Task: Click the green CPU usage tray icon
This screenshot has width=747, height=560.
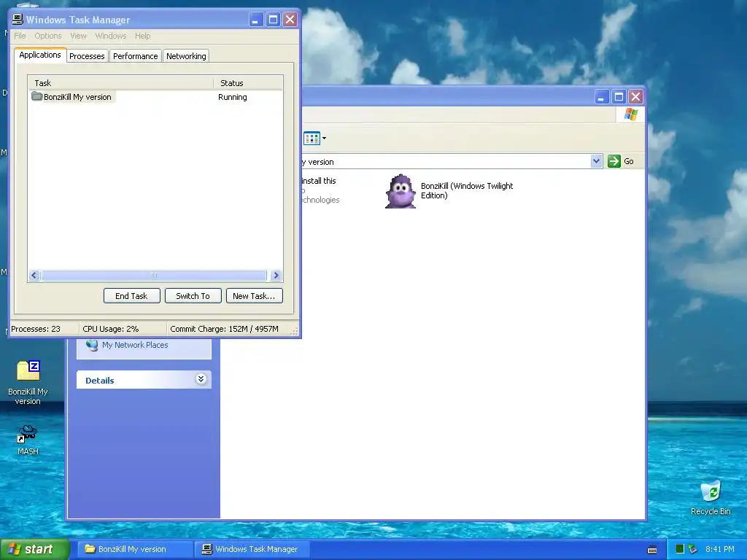Action: pos(680,549)
